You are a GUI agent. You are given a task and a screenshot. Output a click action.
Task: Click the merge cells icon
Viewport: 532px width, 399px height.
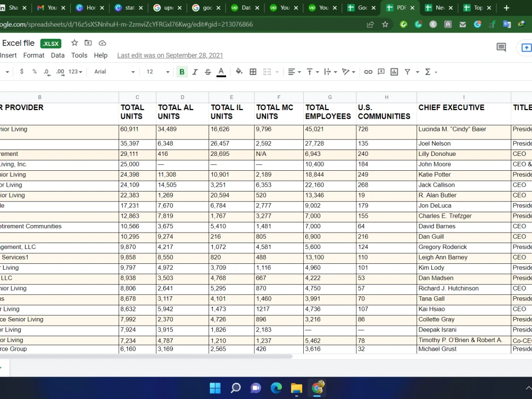coord(268,72)
